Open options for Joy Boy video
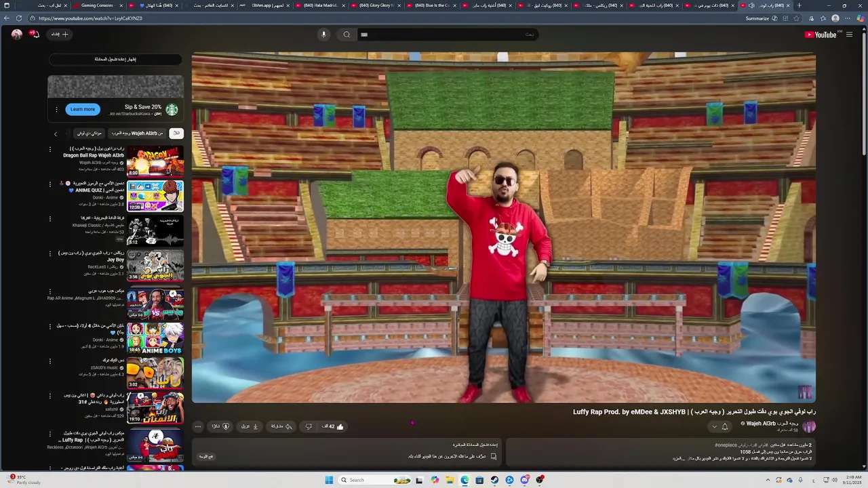This screenshot has height=488, width=868. point(50,254)
